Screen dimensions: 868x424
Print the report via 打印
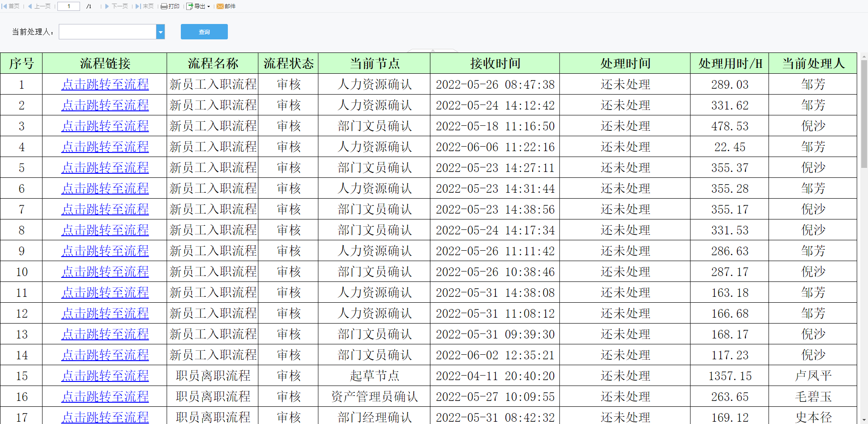click(x=170, y=6)
